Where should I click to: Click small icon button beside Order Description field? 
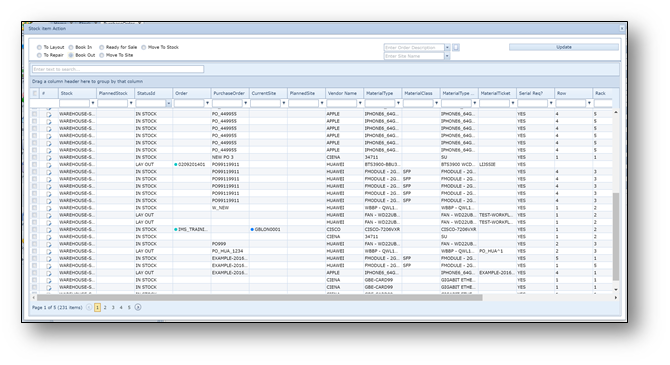point(456,47)
